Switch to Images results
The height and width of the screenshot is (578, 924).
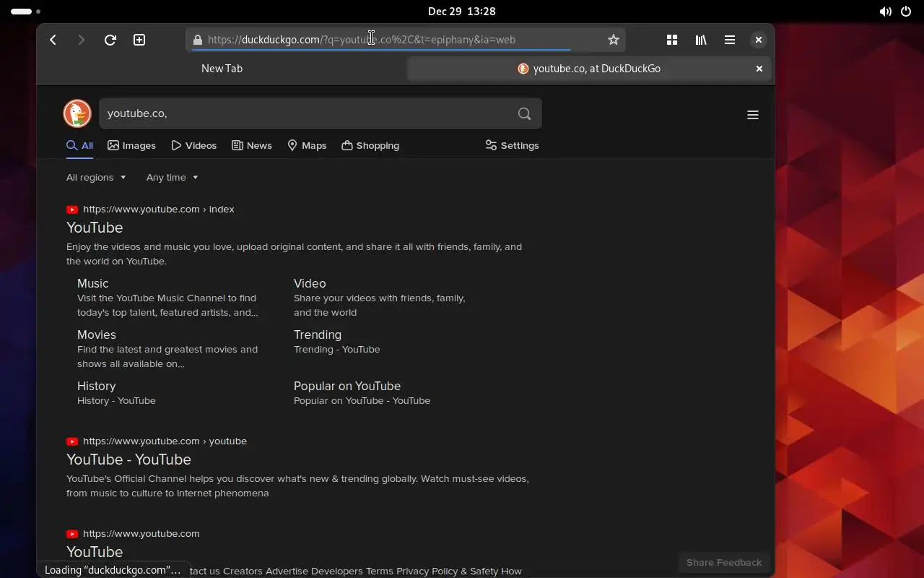131,145
